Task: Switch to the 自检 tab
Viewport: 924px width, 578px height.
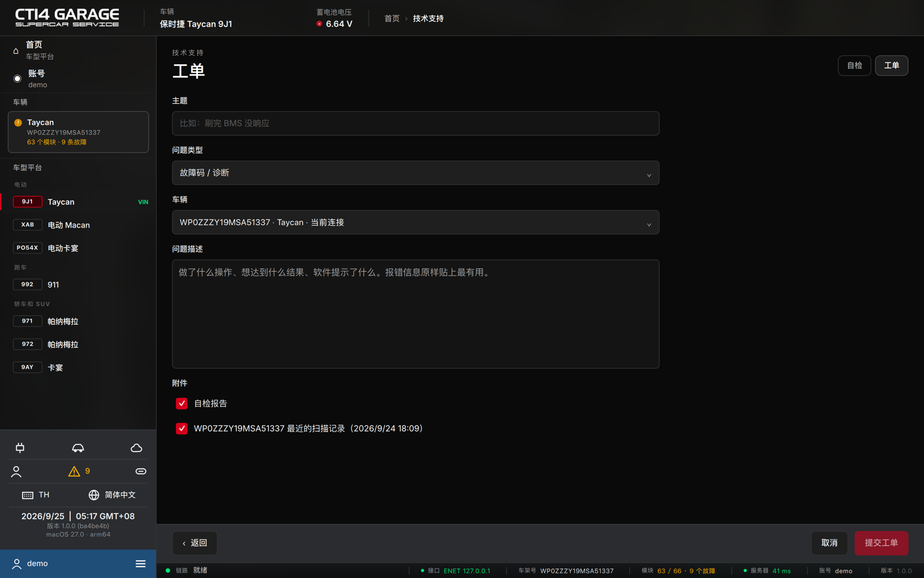Action: [855, 65]
